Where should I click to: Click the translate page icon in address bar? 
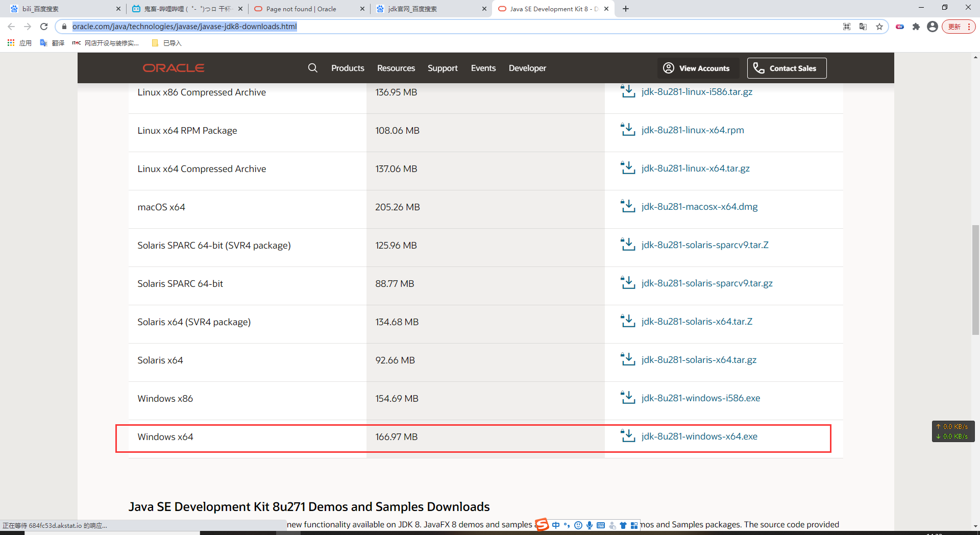click(x=863, y=27)
